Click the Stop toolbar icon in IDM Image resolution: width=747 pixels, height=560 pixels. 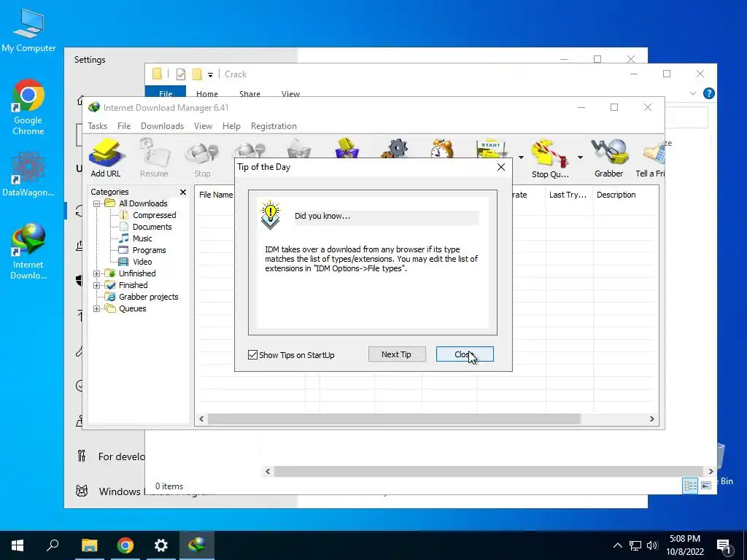pyautogui.click(x=202, y=158)
